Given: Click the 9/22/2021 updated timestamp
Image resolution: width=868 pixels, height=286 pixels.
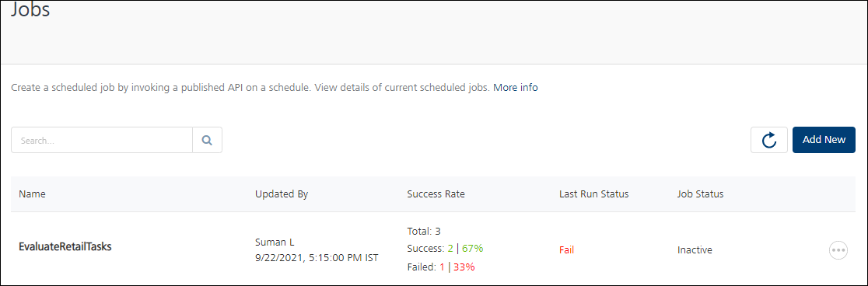Looking at the screenshot, I should (317, 258).
